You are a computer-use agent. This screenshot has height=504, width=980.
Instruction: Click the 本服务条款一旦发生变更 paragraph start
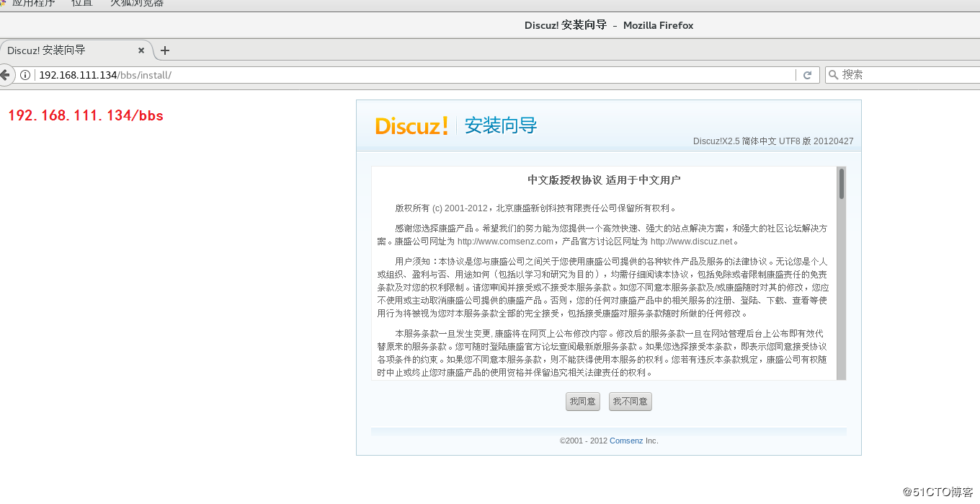coord(442,334)
